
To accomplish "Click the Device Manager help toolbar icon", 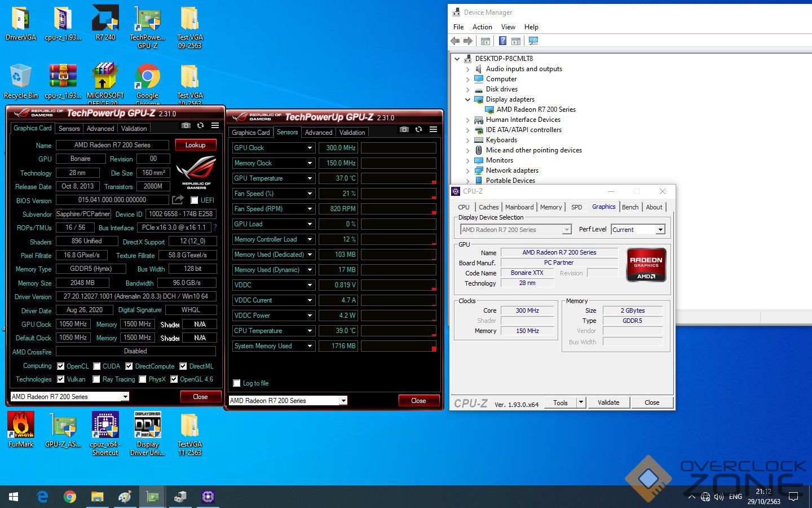I will tap(502, 41).
